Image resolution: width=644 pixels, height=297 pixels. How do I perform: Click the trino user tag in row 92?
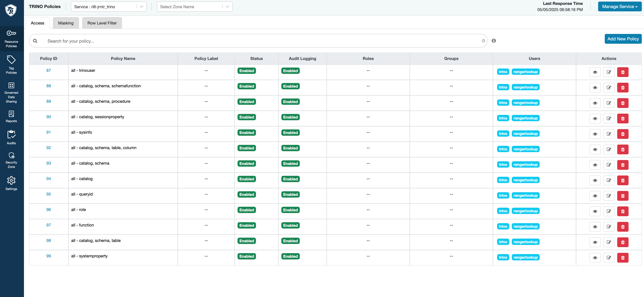(x=503, y=149)
